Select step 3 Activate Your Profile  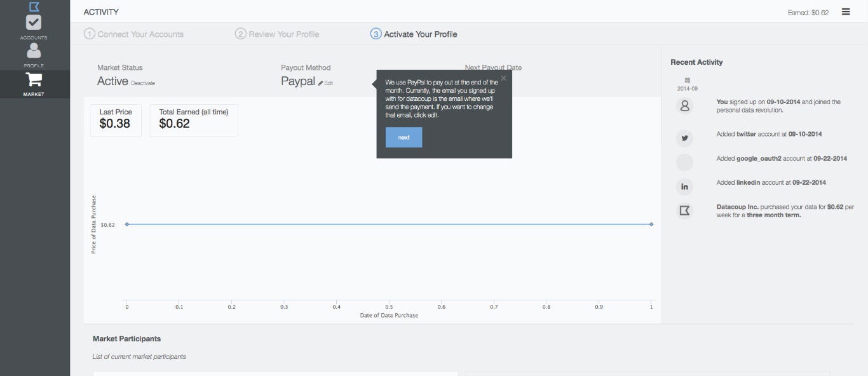(414, 34)
